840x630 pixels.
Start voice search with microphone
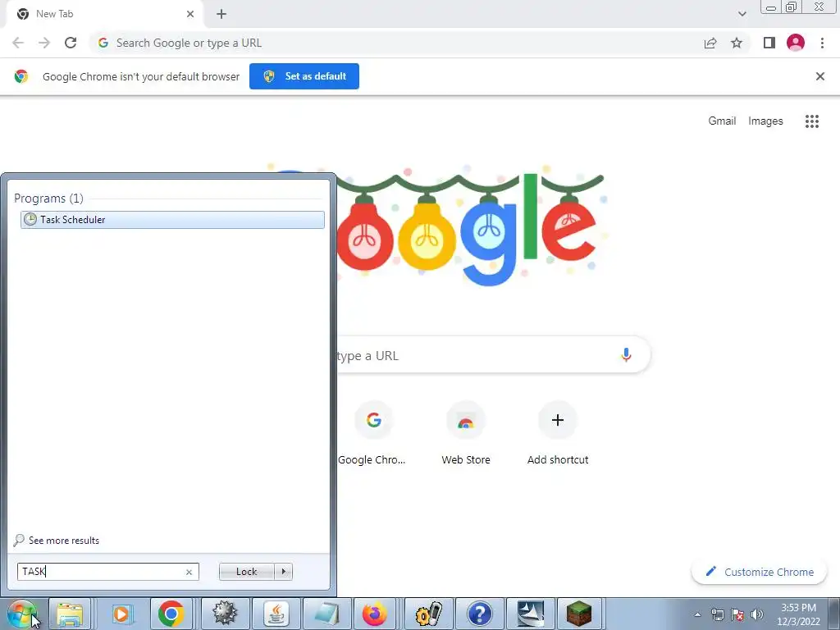(x=626, y=354)
